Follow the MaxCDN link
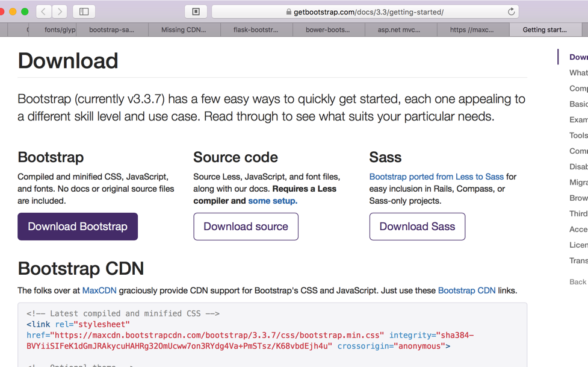588x367 pixels. (x=99, y=290)
